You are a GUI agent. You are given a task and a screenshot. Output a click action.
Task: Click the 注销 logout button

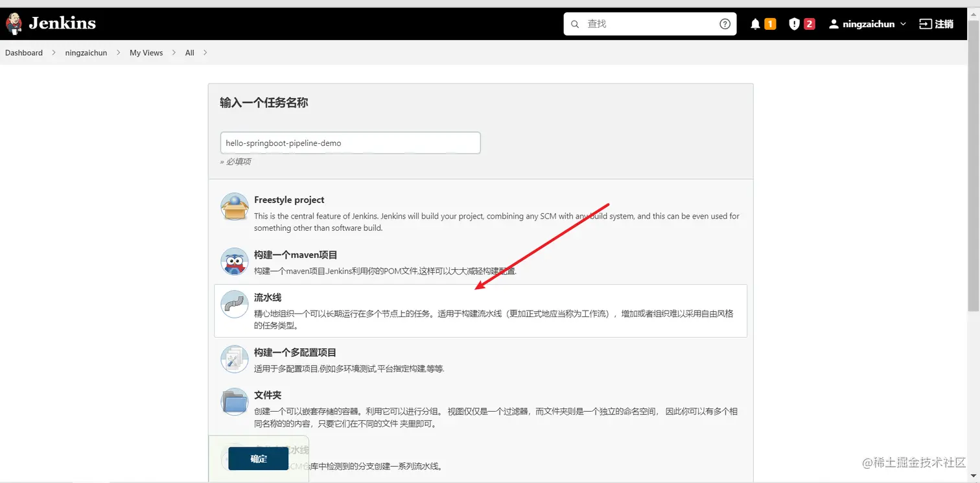[x=937, y=24]
